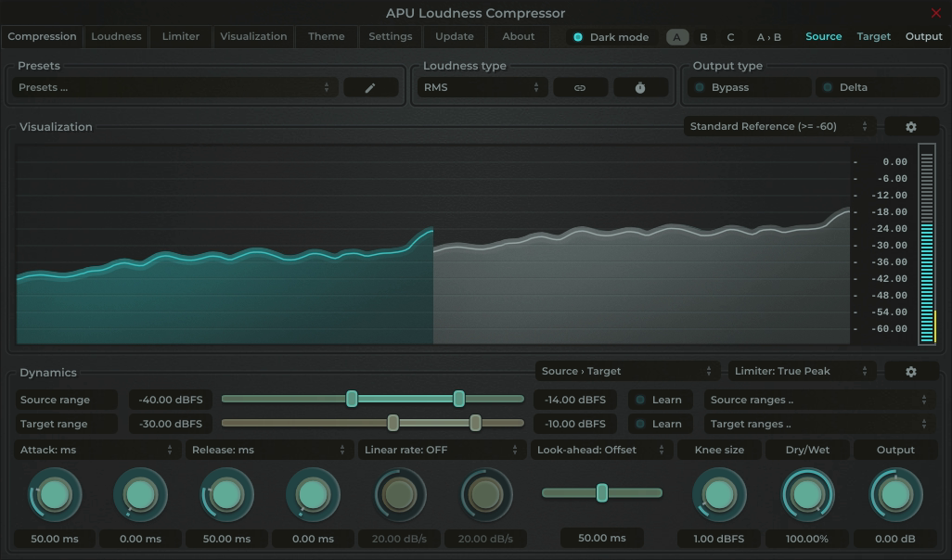Image resolution: width=952 pixels, height=560 pixels.
Task: Enable Bypass output type
Action: (x=749, y=87)
